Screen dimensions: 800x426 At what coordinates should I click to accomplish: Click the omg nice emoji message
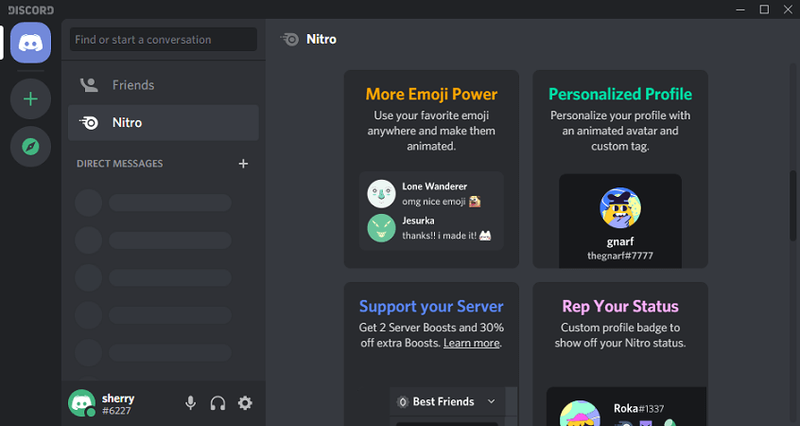(441, 202)
